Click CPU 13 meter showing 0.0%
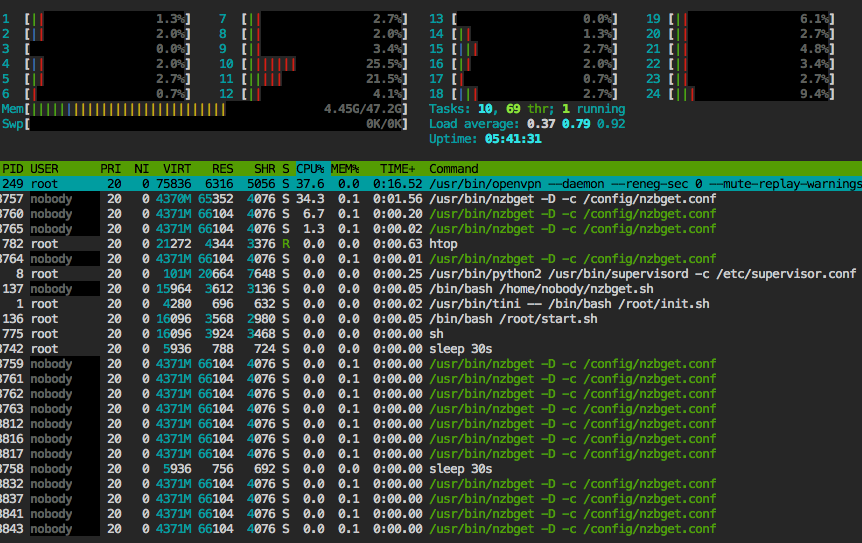The height and width of the screenshot is (543, 862). click(523, 19)
